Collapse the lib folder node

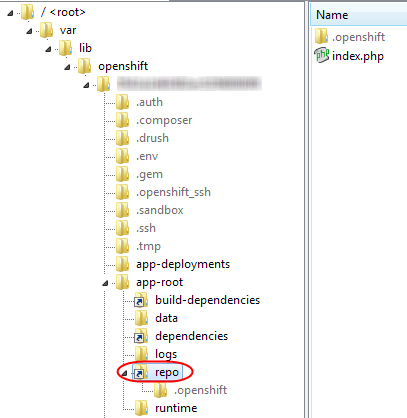(x=48, y=49)
